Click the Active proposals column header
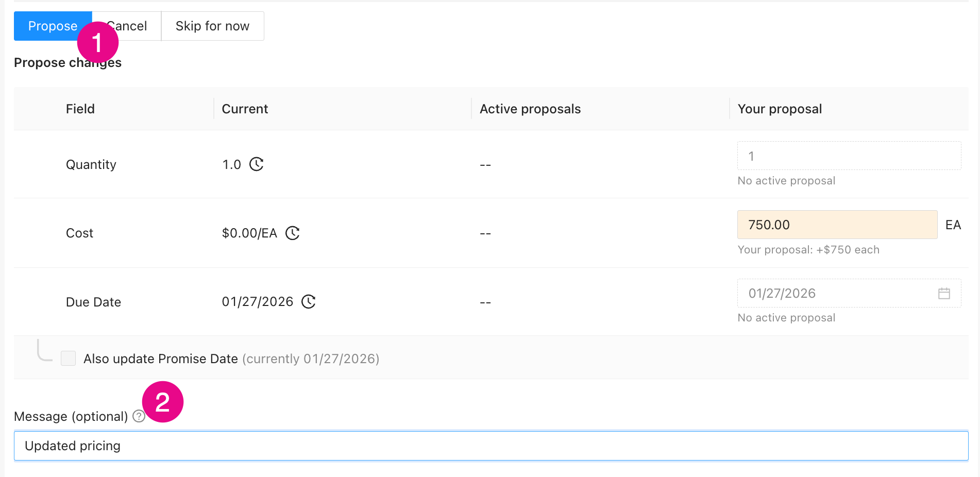The height and width of the screenshot is (477, 980). coord(530,109)
